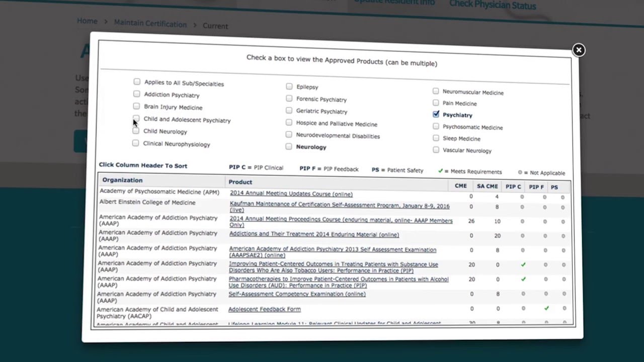Sort by the PS column header

pos(554,188)
